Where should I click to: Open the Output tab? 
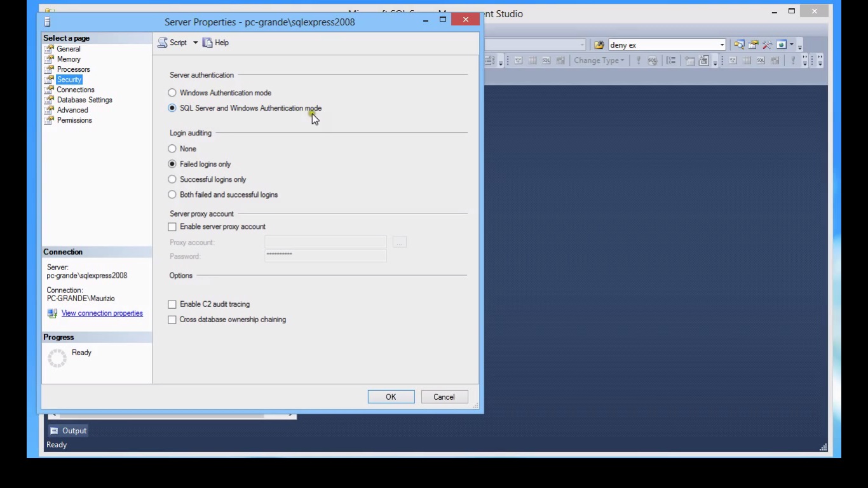68,431
